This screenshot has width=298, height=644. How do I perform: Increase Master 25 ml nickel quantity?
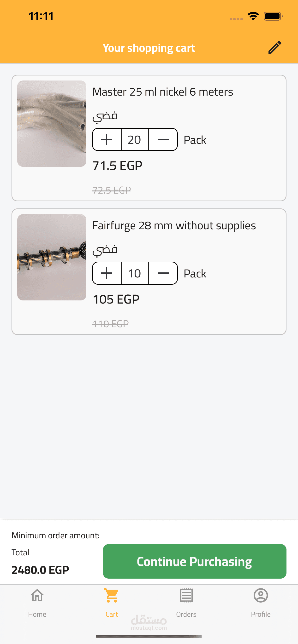[x=107, y=139]
